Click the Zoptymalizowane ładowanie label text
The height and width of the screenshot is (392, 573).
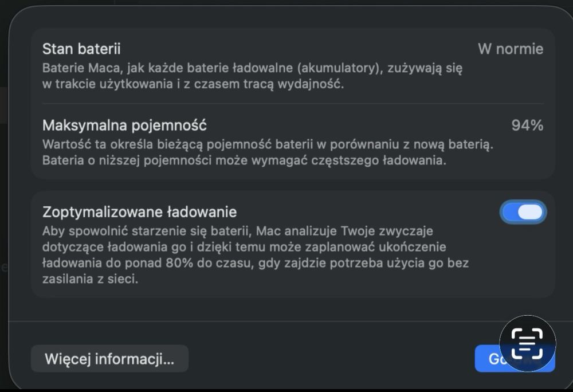(139, 212)
